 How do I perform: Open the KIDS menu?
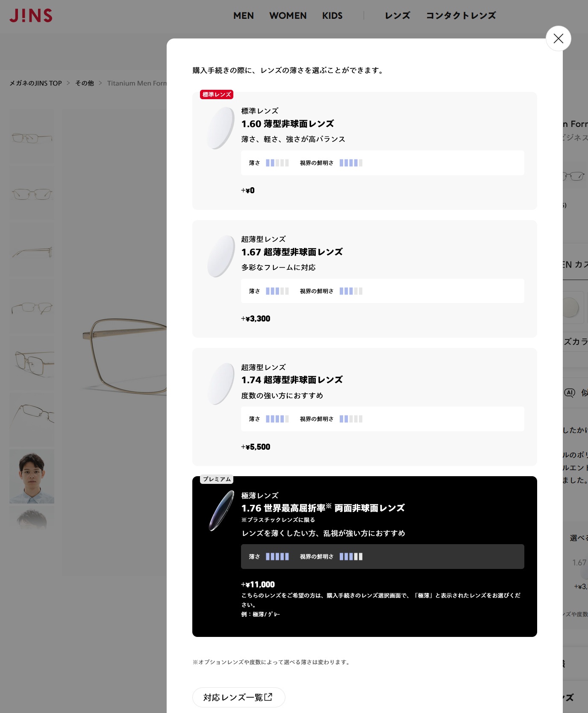pos(332,16)
